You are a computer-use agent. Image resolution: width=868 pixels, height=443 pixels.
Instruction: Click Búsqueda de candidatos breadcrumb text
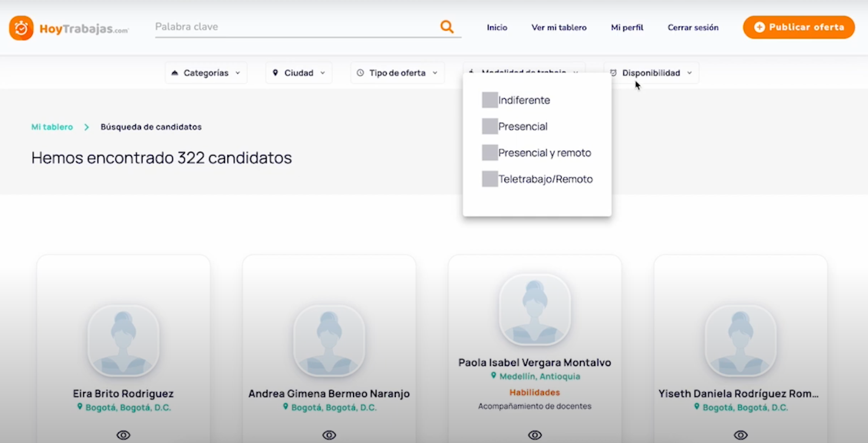pyautogui.click(x=151, y=127)
